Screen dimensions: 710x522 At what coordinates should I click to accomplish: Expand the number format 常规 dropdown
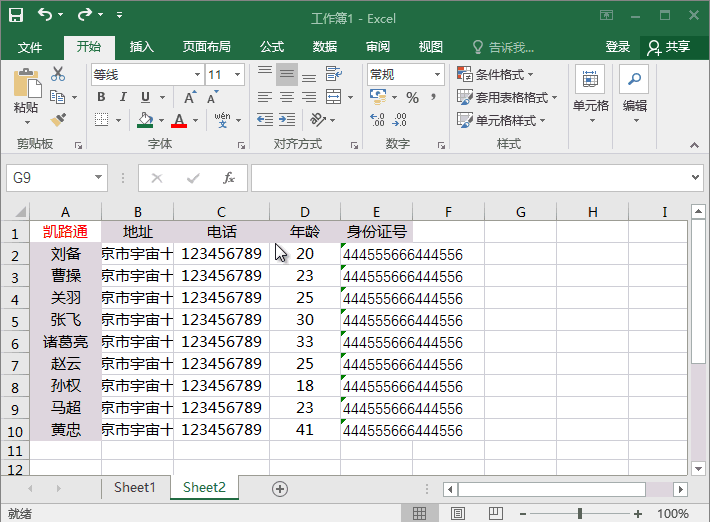tap(437, 75)
